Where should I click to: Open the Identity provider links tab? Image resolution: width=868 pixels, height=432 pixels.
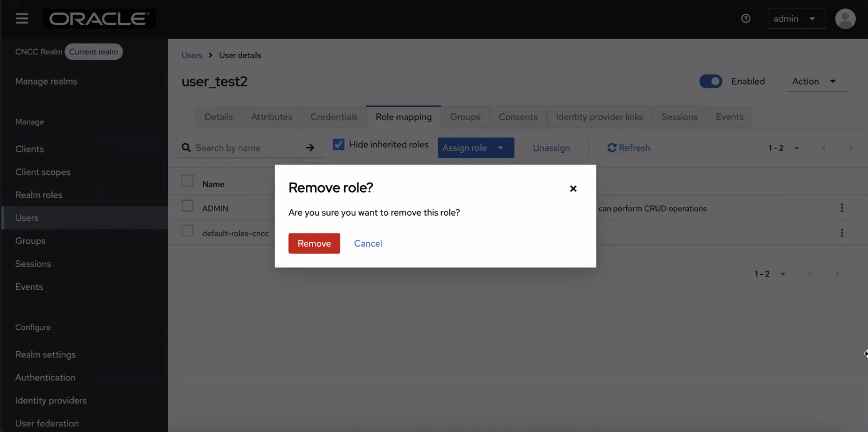coord(599,117)
